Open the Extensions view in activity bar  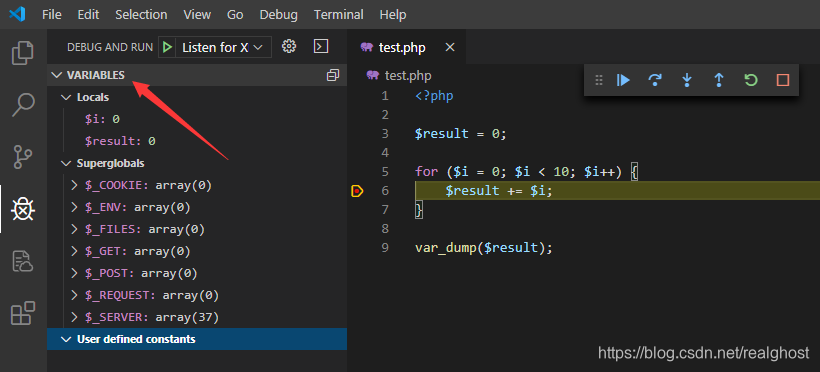tap(23, 313)
